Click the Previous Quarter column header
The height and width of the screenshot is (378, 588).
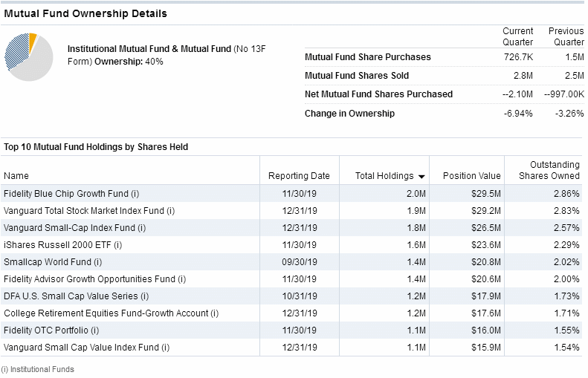(x=566, y=36)
